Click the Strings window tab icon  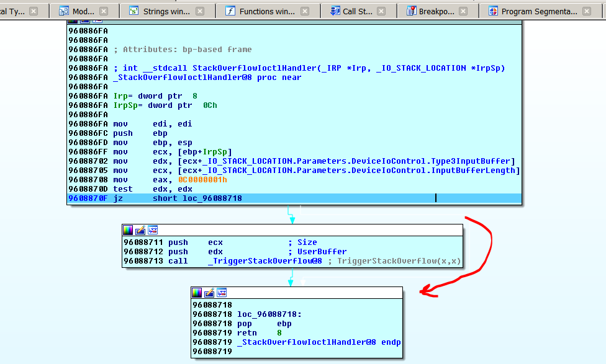tap(133, 11)
